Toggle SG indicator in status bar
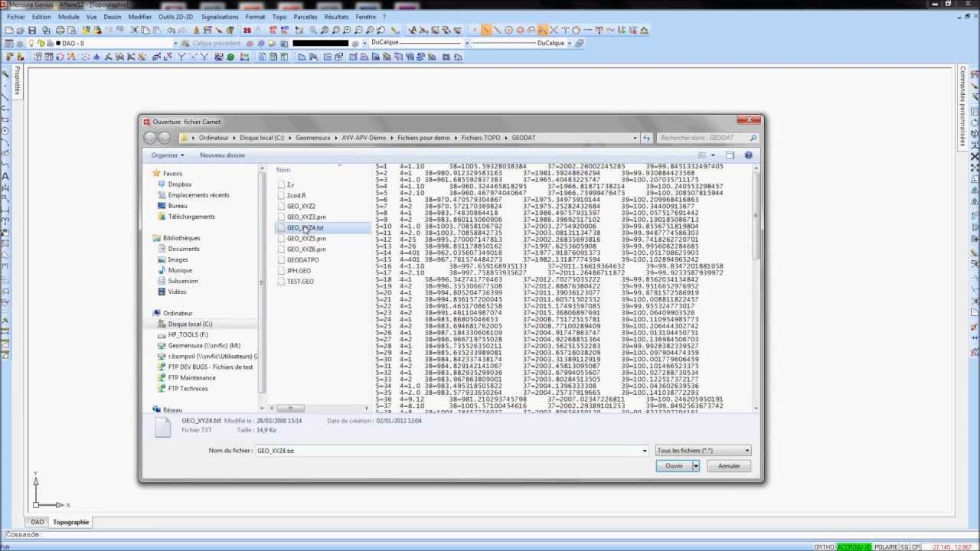The image size is (980, 551). [904, 547]
